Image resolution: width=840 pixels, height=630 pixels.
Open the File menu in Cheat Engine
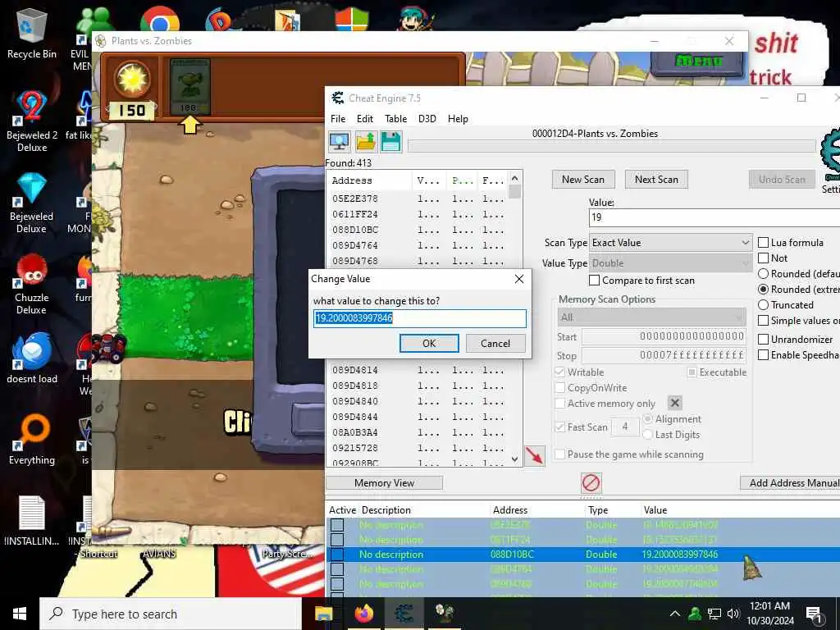tap(338, 118)
